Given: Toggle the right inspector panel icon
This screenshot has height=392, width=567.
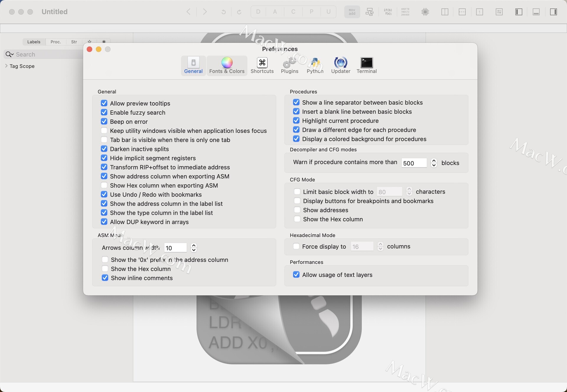Looking at the screenshot, I should pos(553,12).
